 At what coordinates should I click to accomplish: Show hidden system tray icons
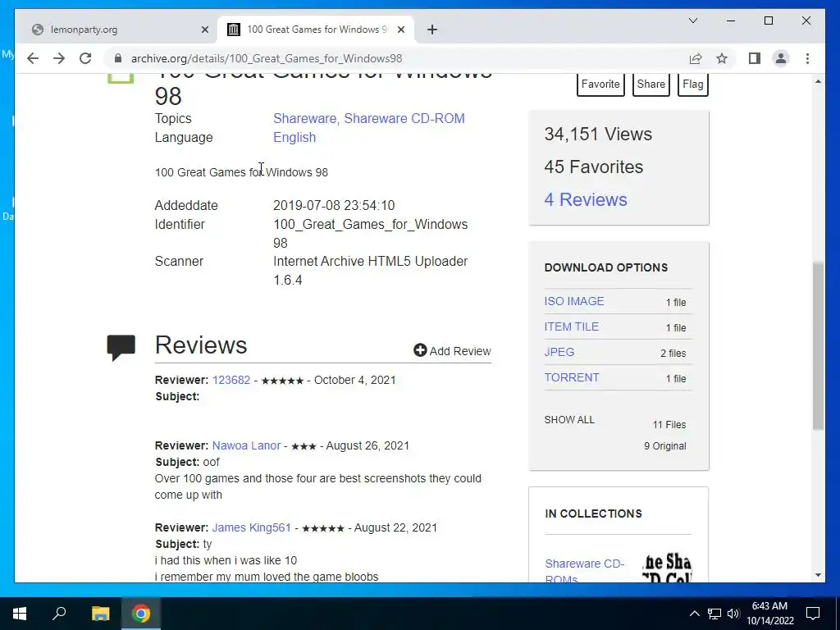pyautogui.click(x=694, y=614)
